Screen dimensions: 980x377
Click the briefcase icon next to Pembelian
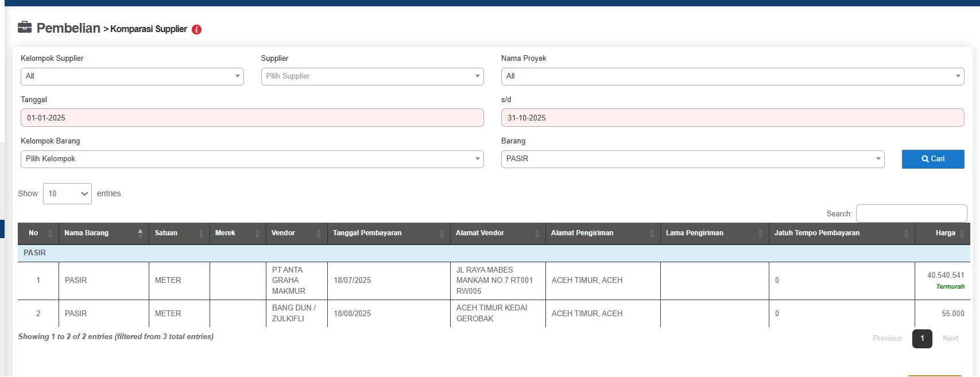(x=25, y=28)
